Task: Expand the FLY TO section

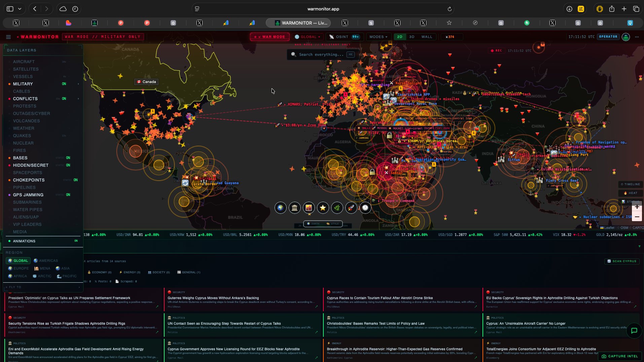Action: tap(43, 287)
